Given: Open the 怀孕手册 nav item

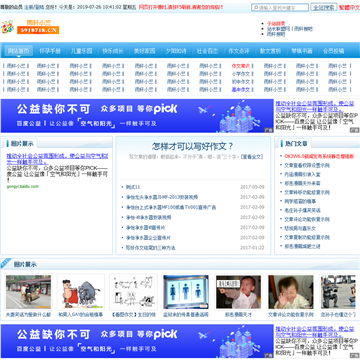Looking at the screenshot, I should pos(50,51).
